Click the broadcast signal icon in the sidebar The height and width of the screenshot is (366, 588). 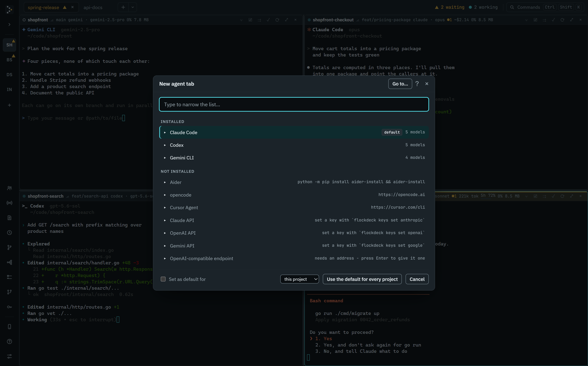tap(9, 203)
